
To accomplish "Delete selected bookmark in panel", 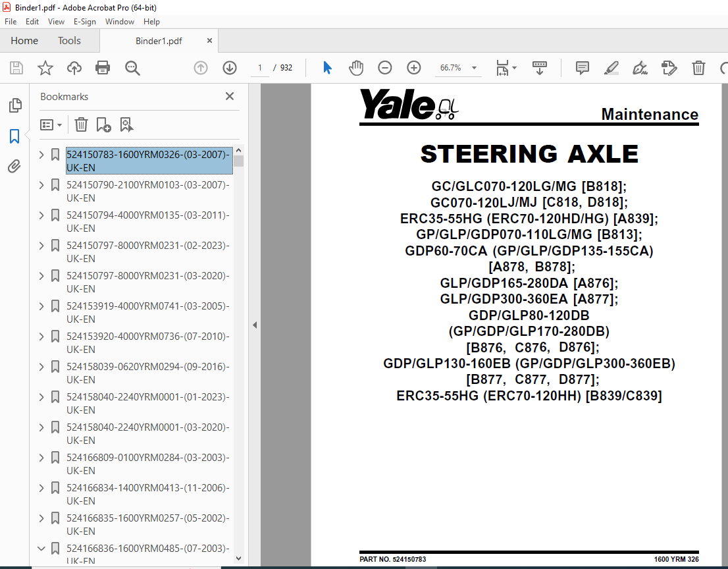I will (x=81, y=124).
